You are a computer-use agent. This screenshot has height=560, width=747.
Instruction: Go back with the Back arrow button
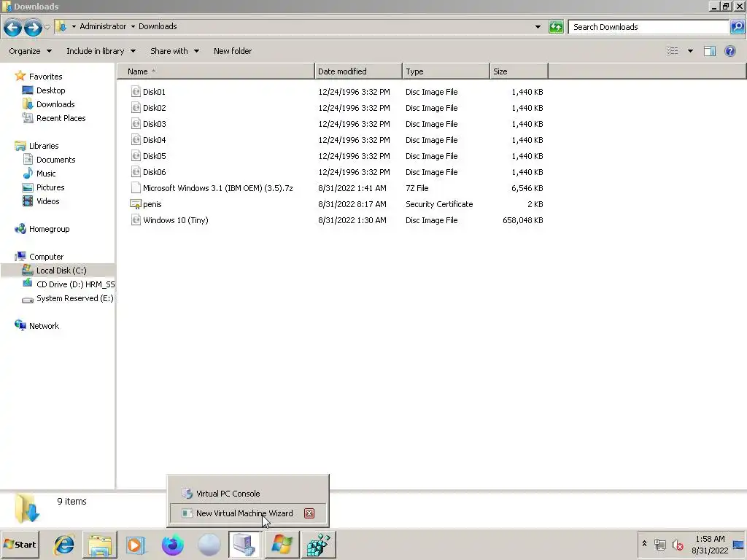point(13,27)
